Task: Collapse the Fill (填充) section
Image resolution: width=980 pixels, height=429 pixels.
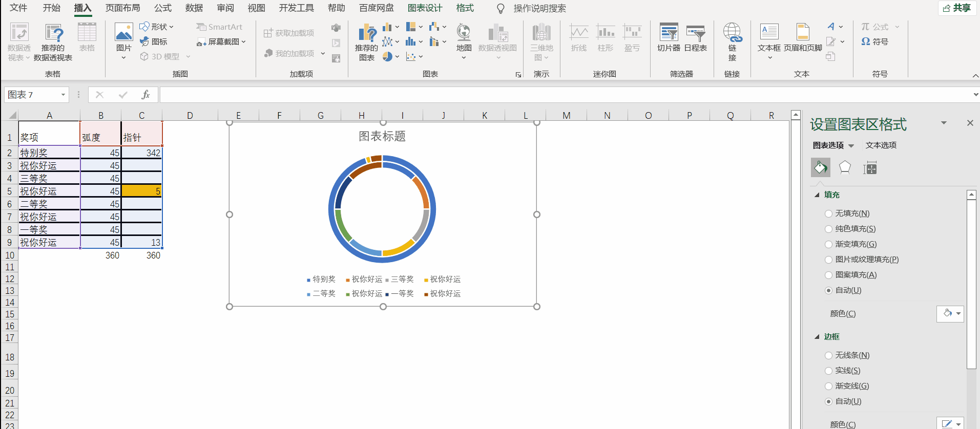Action: click(x=817, y=195)
